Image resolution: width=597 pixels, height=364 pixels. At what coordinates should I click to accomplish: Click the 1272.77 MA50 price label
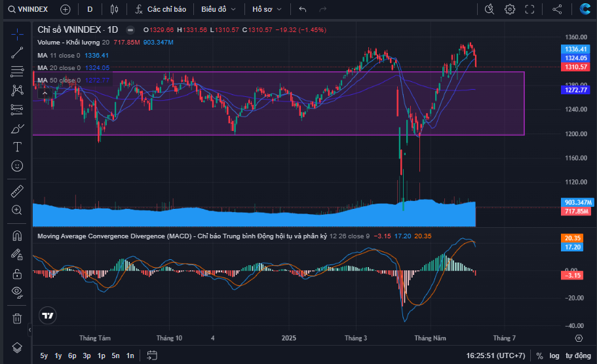(x=575, y=90)
